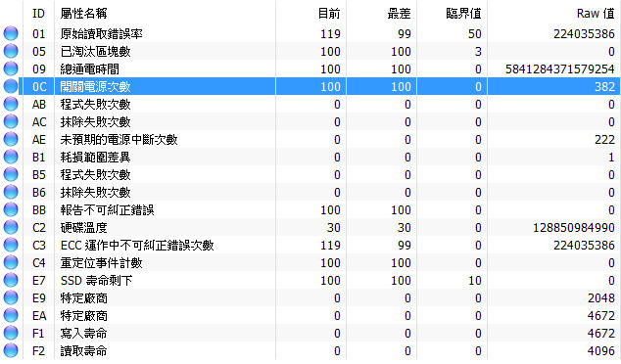The image size is (621, 364).
Task: Select the highlighted 開關電源次數 attribute name
Action: tap(95, 87)
